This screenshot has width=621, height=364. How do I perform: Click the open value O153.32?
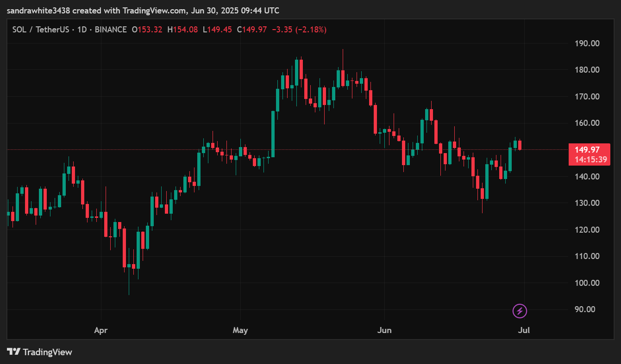147,30
